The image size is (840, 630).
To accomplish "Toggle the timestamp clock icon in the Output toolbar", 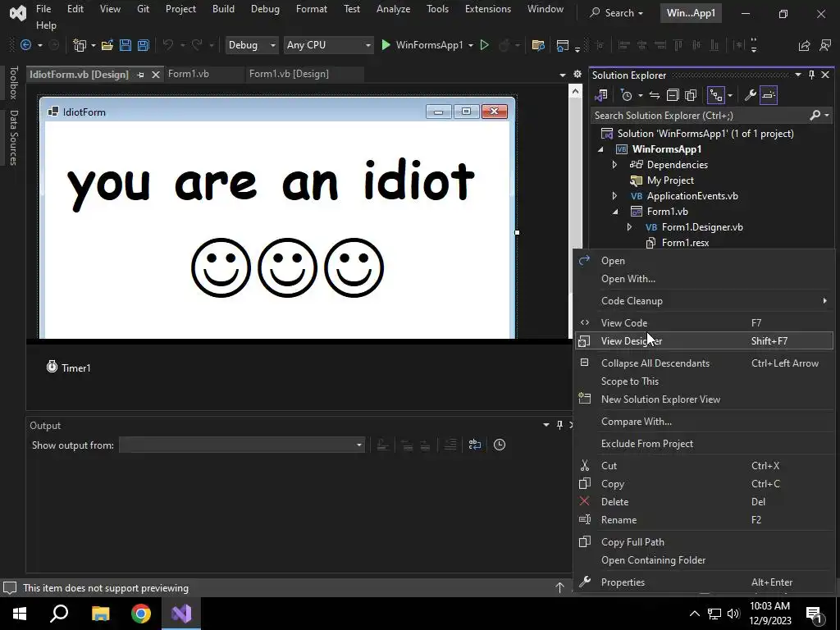I will click(500, 445).
